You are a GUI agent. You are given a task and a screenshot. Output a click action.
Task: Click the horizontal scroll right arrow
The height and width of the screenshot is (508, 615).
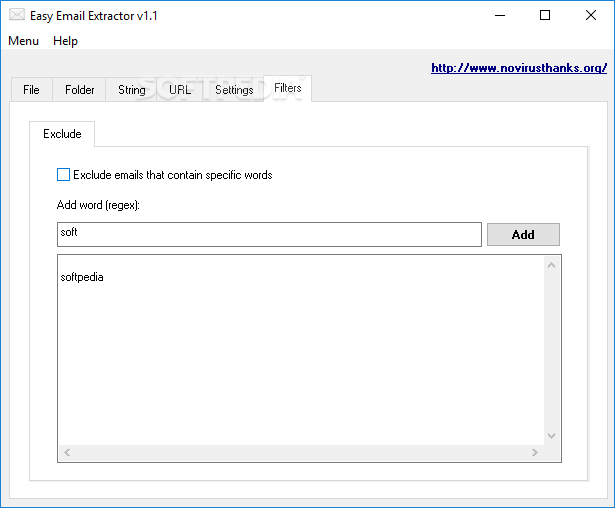(535, 452)
